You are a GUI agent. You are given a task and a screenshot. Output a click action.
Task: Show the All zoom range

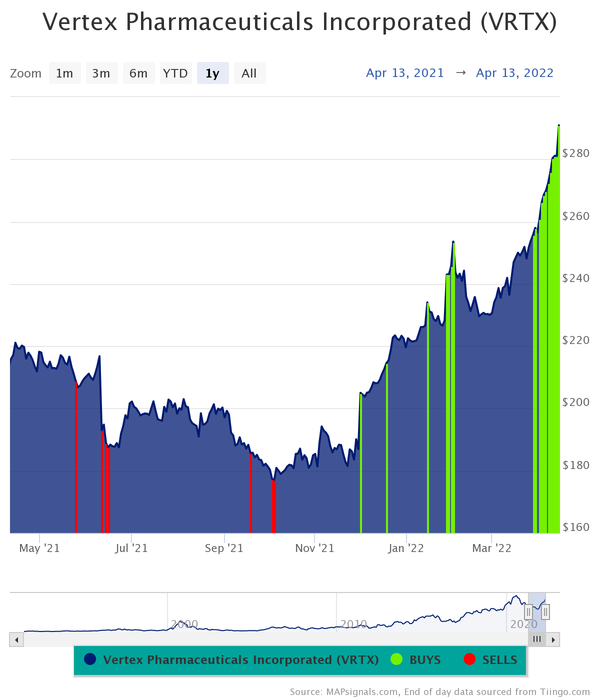[x=249, y=73]
